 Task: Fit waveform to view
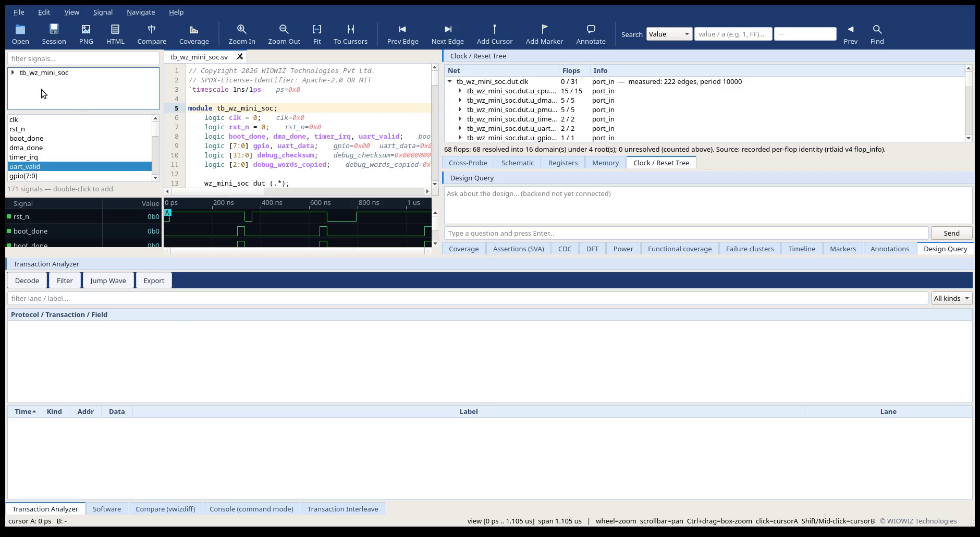pyautogui.click(x=317, y=34)
